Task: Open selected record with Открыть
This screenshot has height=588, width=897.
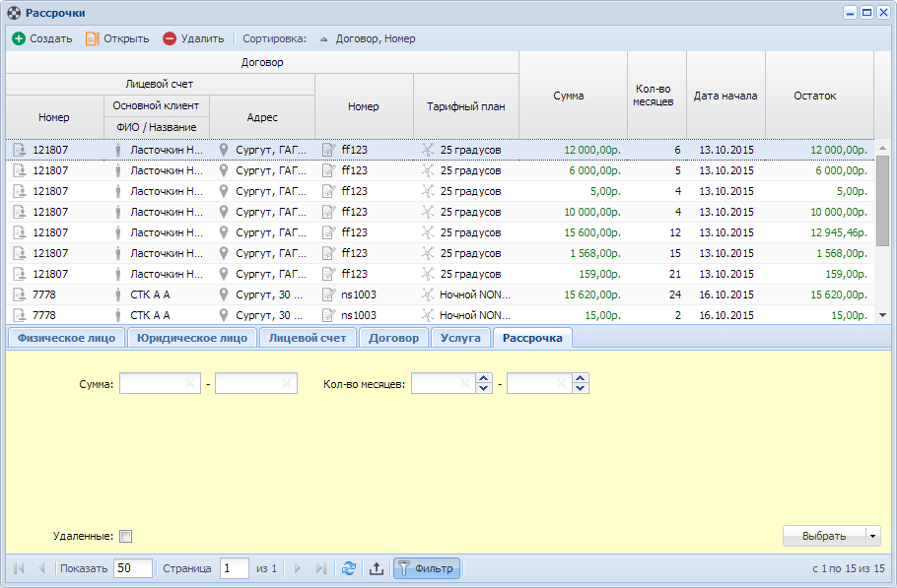Action: point(117,38)
